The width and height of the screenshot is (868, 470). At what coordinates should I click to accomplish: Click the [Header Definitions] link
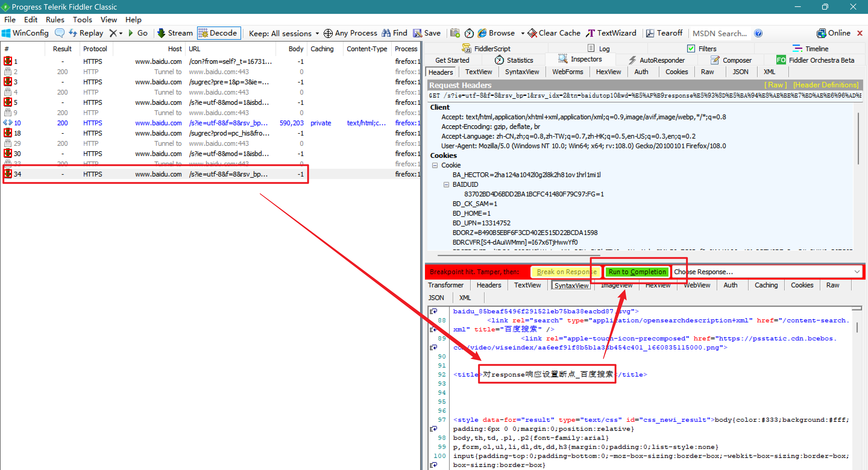click(826, 85)
